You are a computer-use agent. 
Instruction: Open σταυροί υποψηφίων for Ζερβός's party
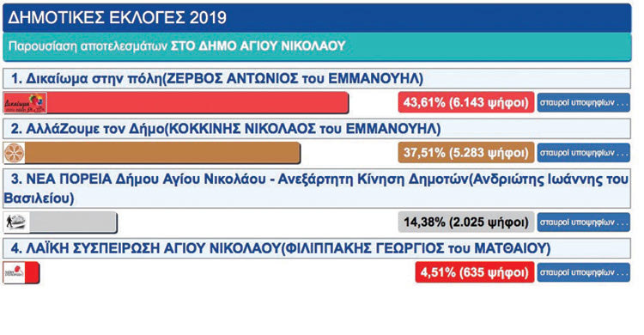(583, 102)
